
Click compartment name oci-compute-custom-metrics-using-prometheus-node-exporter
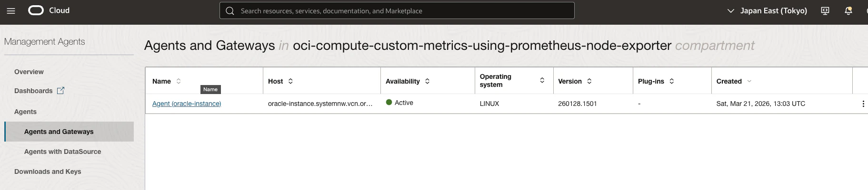(482, 46)
